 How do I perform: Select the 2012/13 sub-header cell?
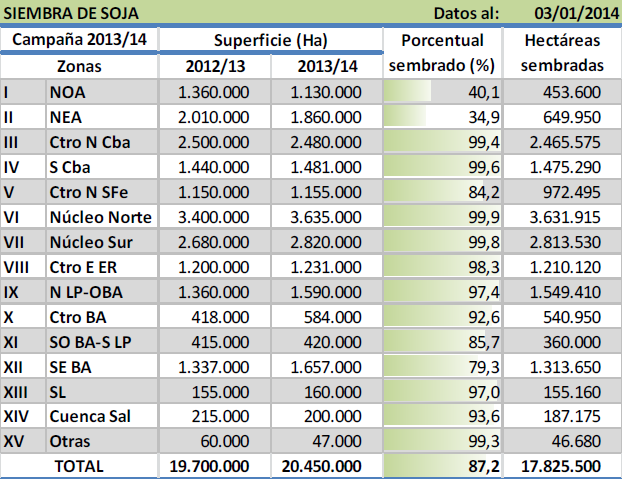213,66
